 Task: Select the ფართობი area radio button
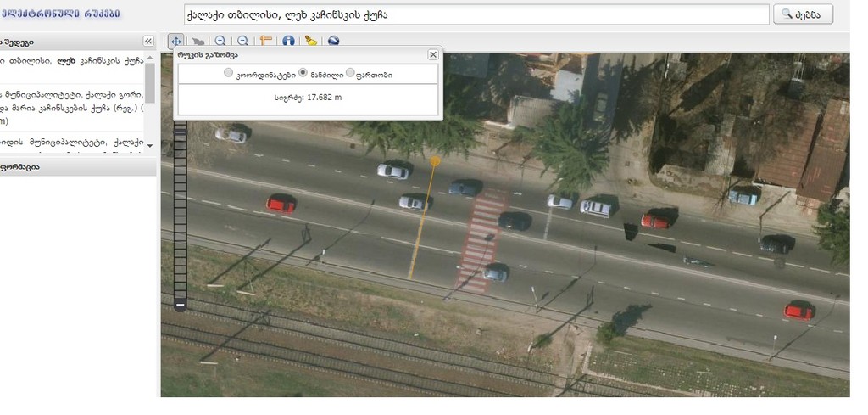[x=350, y=73]
